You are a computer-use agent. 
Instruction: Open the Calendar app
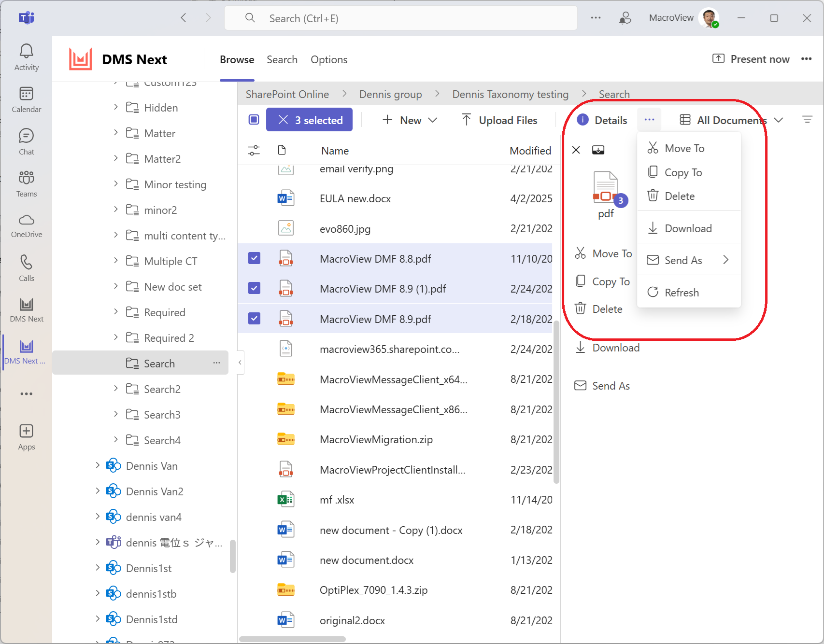(26, 100)
